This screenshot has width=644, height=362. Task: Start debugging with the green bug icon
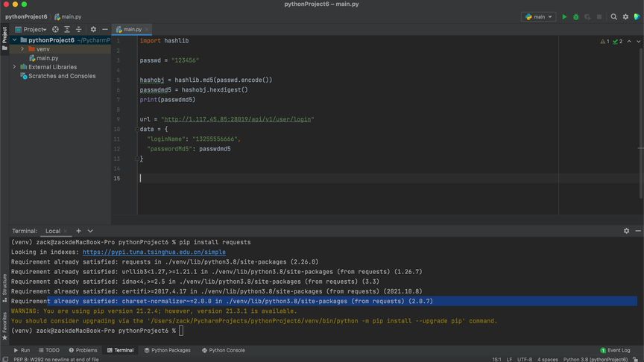point(575,16)
